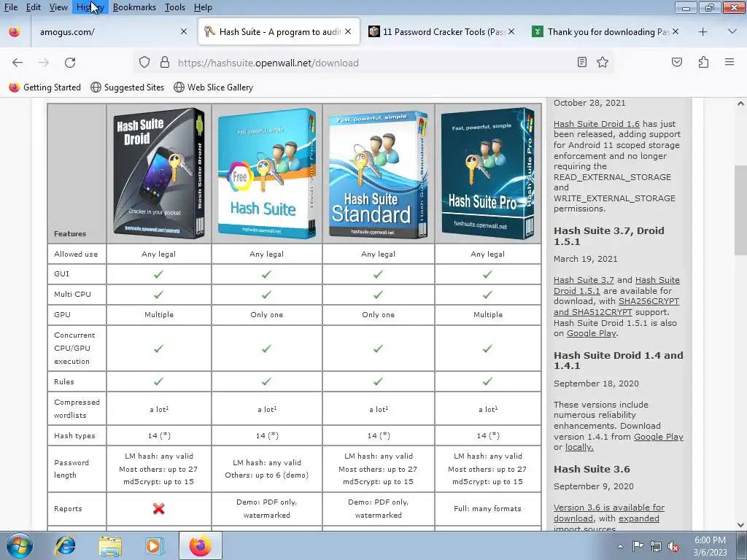Viewport: 747px width, 560px height.
Task: Open the History menu
Action: [x=90, y=7]
